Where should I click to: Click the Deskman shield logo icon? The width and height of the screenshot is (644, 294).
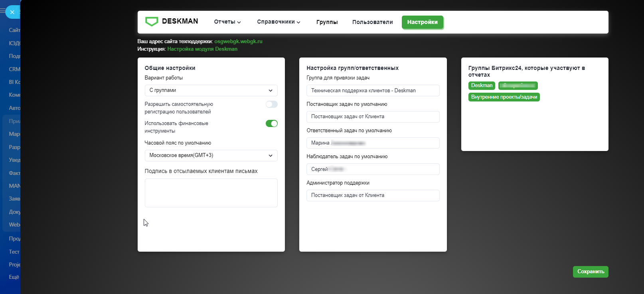click(152, 22)
